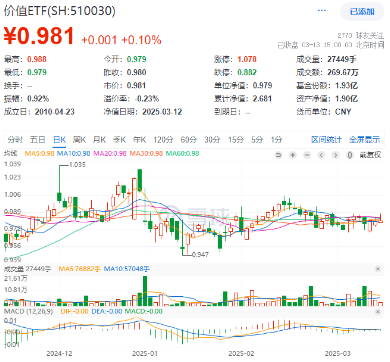The height and width of the screenshot is (362, 390).
Task: Click the +0.10% change percentage
Action: tap(141, 40)
